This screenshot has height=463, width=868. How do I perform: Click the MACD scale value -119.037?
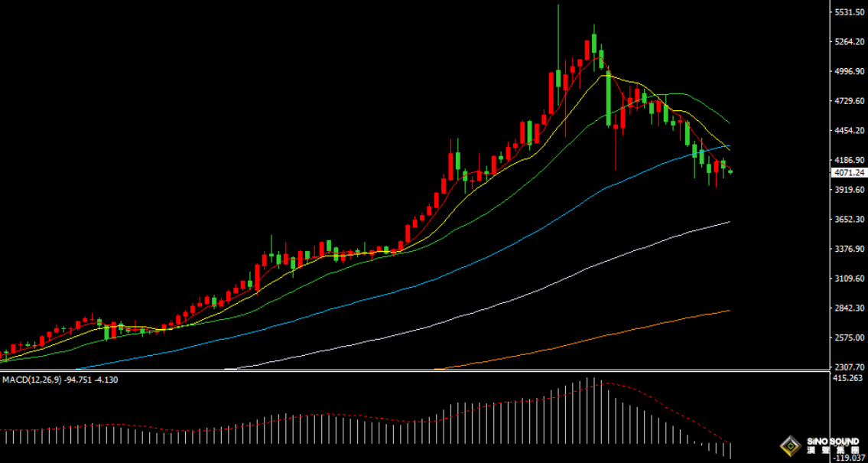(849, 458)
